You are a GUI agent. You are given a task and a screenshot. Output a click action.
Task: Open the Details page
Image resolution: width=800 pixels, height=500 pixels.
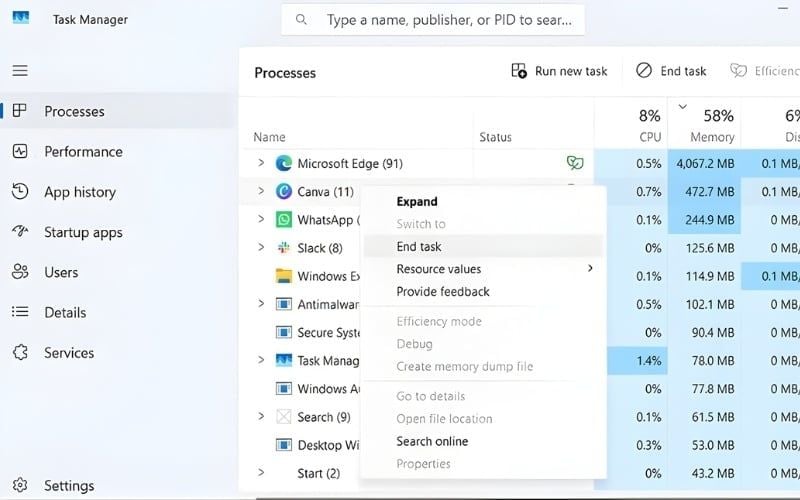tap(118, 312)
